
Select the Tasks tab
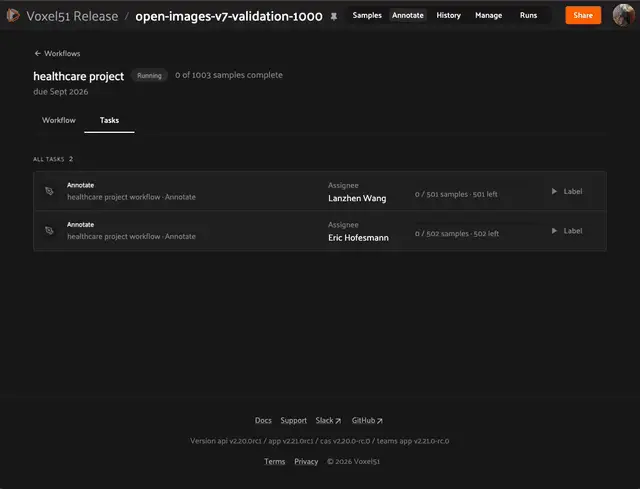coord(109,120)
